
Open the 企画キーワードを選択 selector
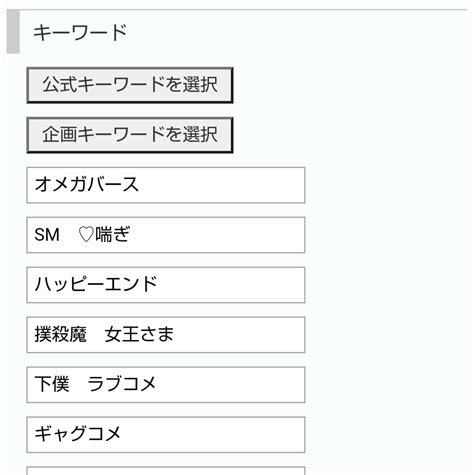tap(130, 135)
